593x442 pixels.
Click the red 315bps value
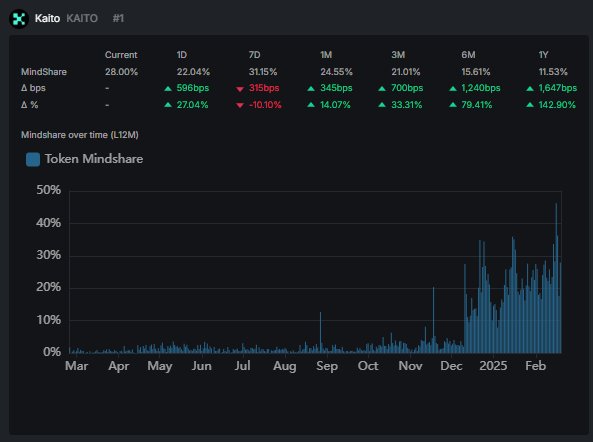pyautogui.click(x=264, y=88)
